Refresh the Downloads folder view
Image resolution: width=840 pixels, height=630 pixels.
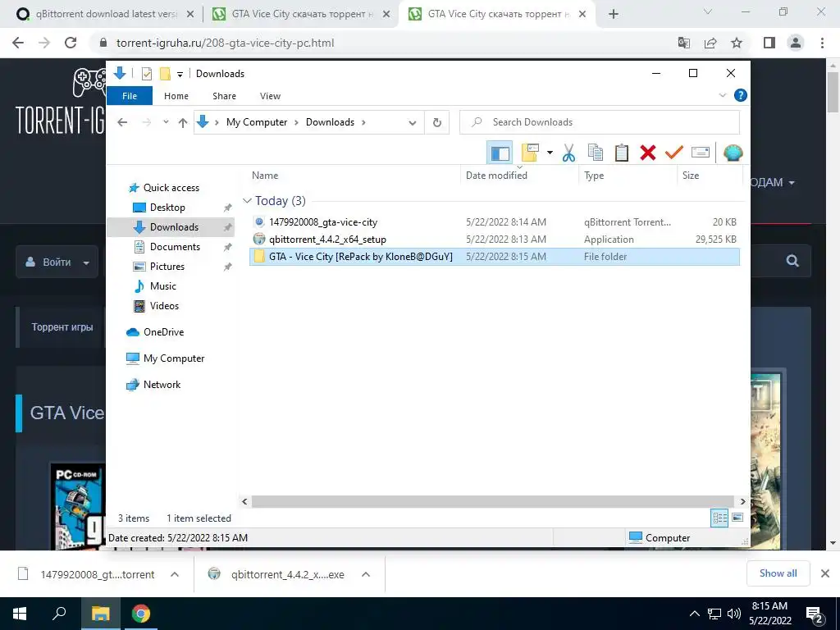pyautogui.click(x=437, y=123)
